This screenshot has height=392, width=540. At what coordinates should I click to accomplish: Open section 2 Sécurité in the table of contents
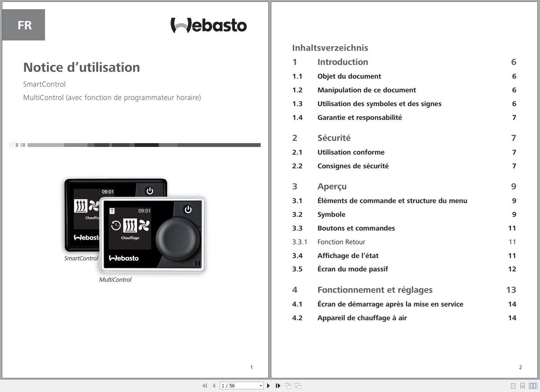click(x=334, y=138)
